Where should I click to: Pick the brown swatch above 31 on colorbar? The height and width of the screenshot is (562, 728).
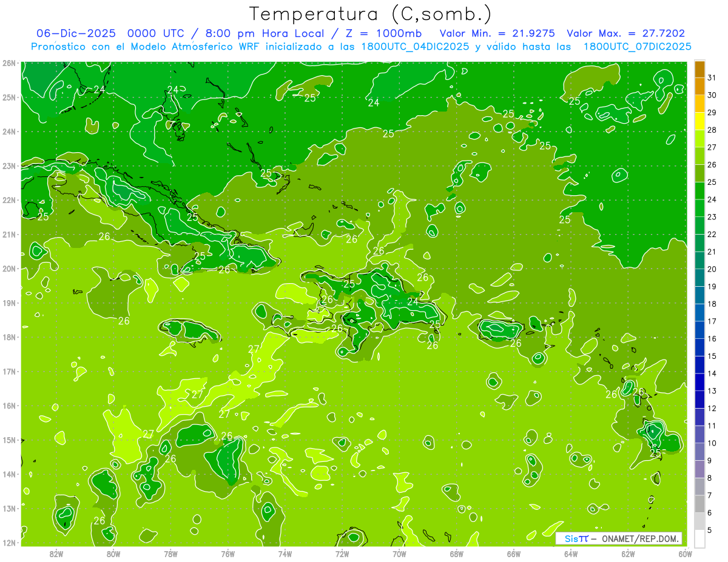pos(699,69)
